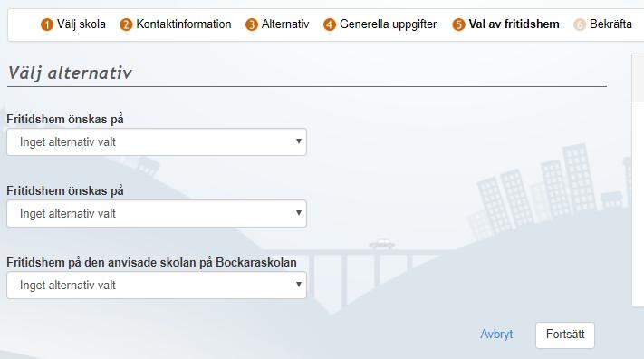Click the step 1 number circle

[x=47, y=24]
